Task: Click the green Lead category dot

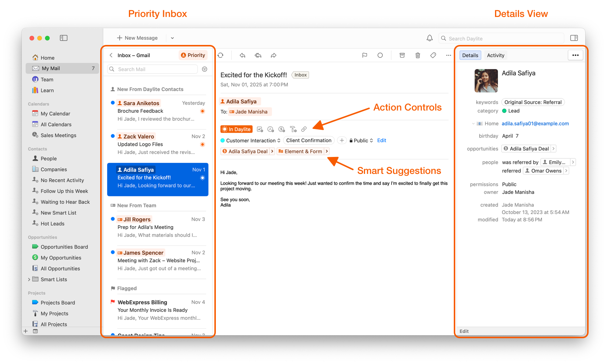Action: [x=505, y=111]
